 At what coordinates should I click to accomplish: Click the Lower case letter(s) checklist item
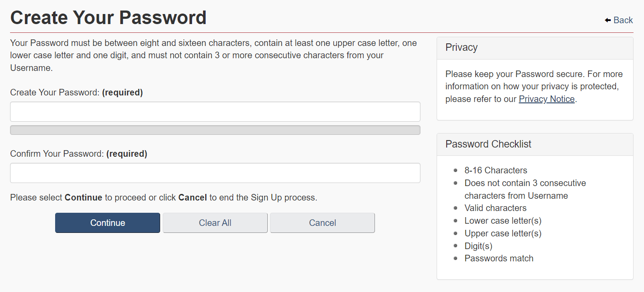pos(503,221)
